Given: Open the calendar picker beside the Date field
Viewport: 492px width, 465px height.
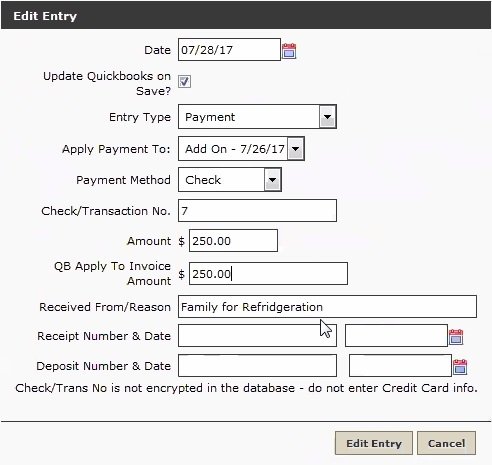Looking at the screenshot, I should (x=289, y=51).
